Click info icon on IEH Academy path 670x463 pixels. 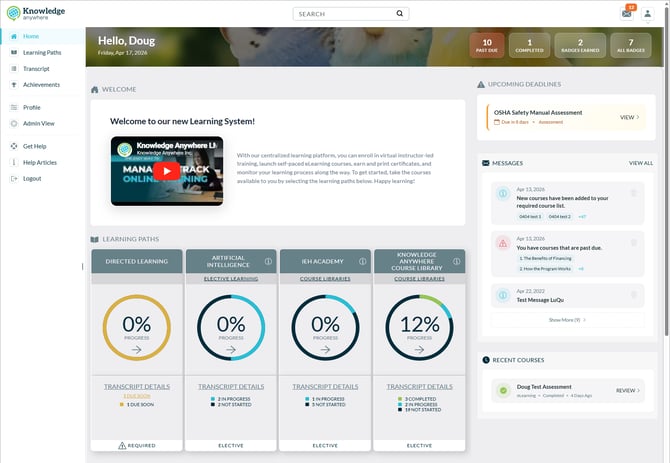click(x=362, y=261)
